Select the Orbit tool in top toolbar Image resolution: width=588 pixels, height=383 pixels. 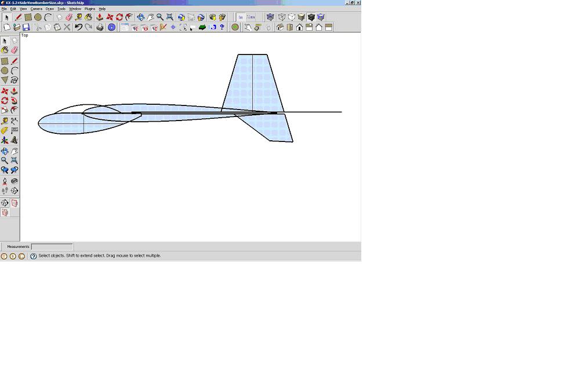[140, 17]
